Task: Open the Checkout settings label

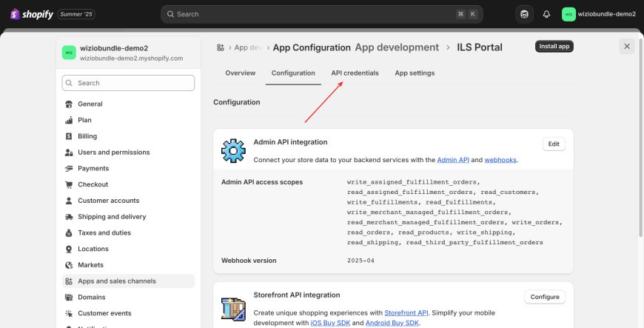Action: (x=93, y=184)
